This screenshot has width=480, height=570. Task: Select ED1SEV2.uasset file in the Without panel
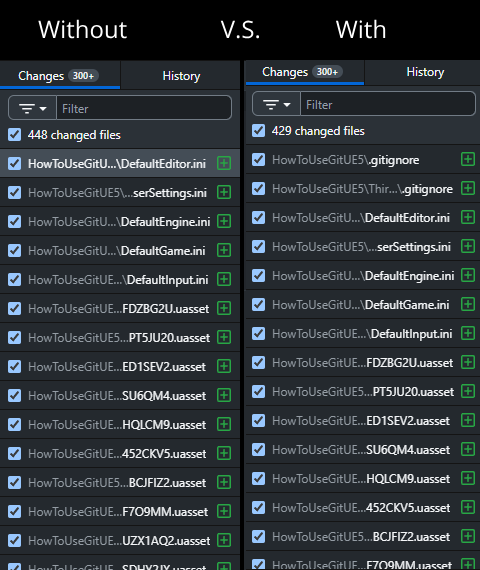click(x=120, y=366)
